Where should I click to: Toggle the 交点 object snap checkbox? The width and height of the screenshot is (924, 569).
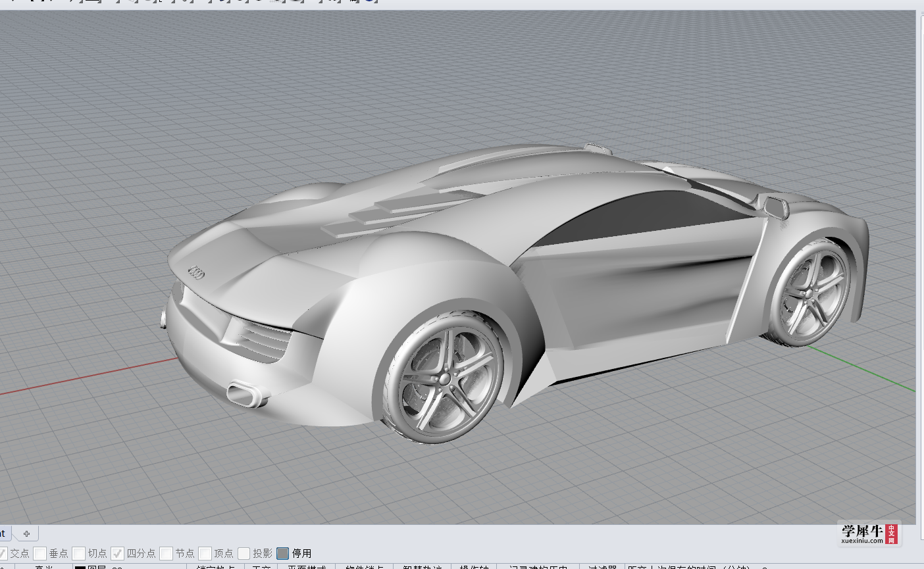(3, 553)
